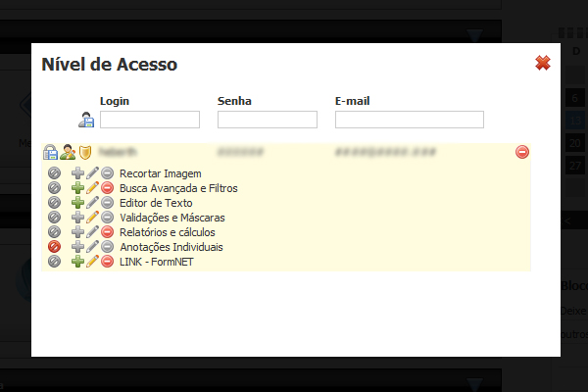Toggle add permission for Editor de Texto
This screenshot has height=392, width=588.
[77, 203]
